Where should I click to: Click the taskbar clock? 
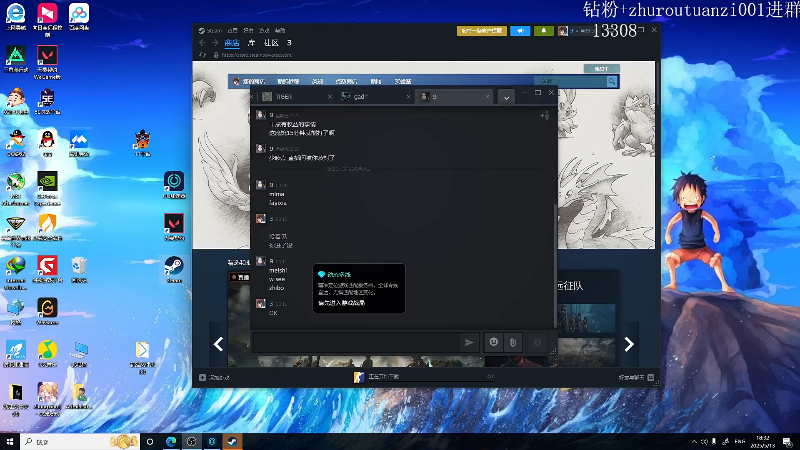[x=763, y=441]
